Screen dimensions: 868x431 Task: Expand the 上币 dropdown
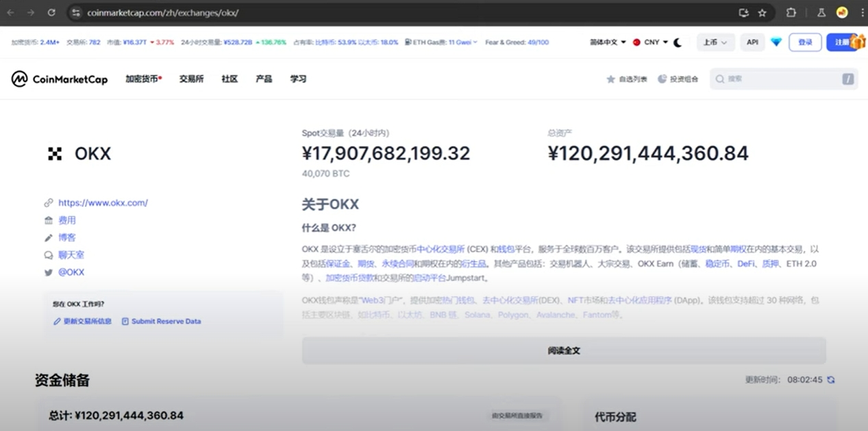pos(715,42)
